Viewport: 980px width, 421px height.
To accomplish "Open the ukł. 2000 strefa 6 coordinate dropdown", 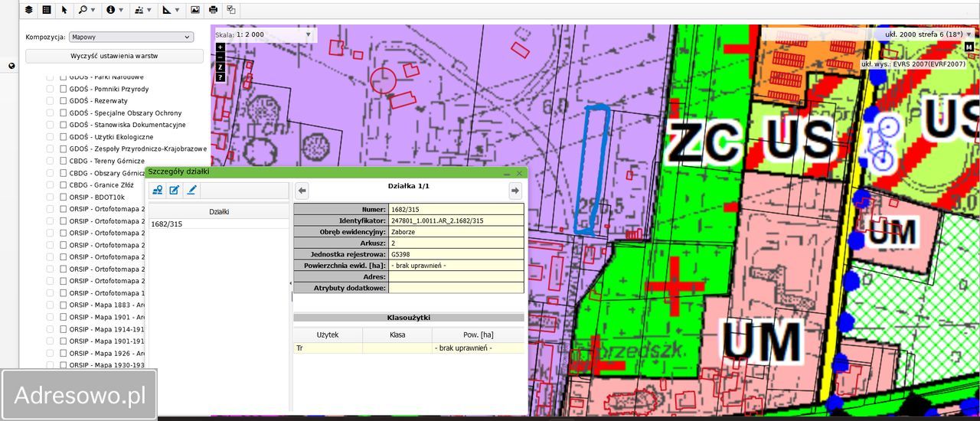I will [x=929, y=34].
